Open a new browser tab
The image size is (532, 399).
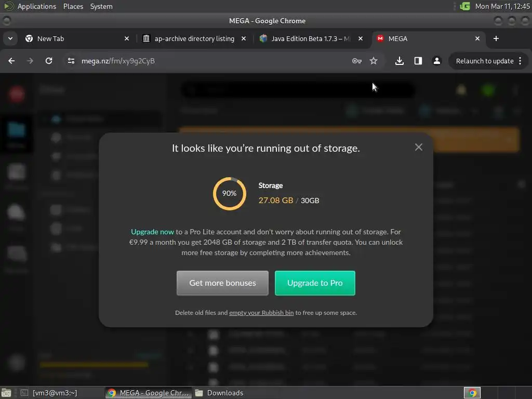496,38
